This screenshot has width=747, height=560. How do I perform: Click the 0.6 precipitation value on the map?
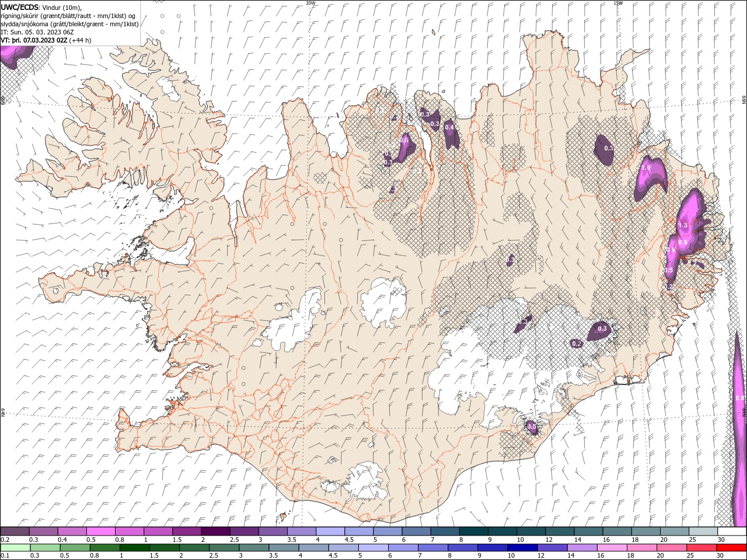[x=404, y=140]
